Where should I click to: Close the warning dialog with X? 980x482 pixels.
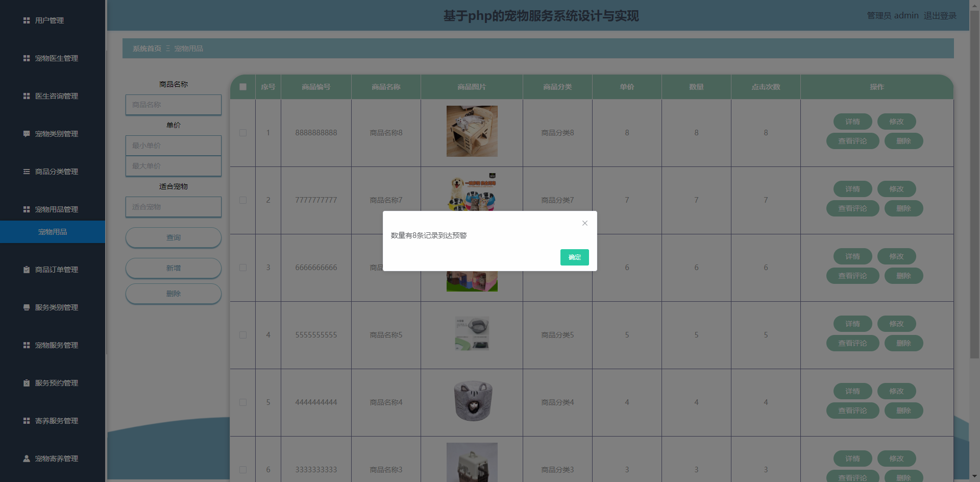[585, 223]
